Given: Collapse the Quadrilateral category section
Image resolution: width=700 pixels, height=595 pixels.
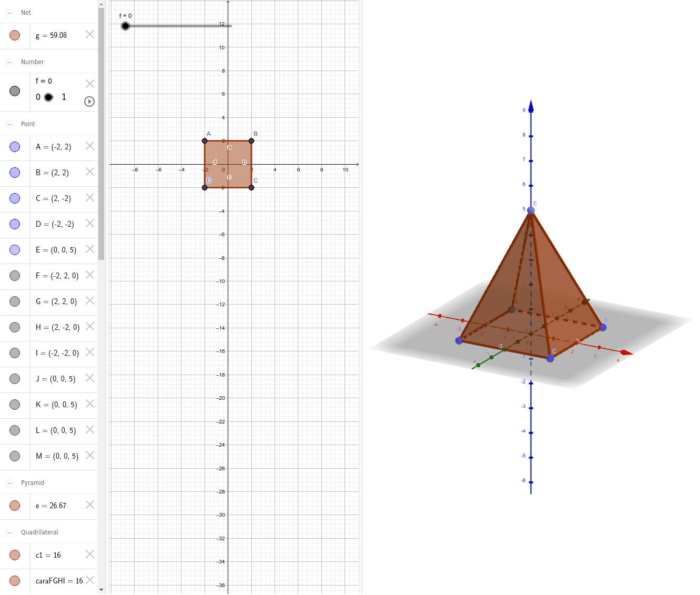Looking at the screenshot, I should 9,532.
